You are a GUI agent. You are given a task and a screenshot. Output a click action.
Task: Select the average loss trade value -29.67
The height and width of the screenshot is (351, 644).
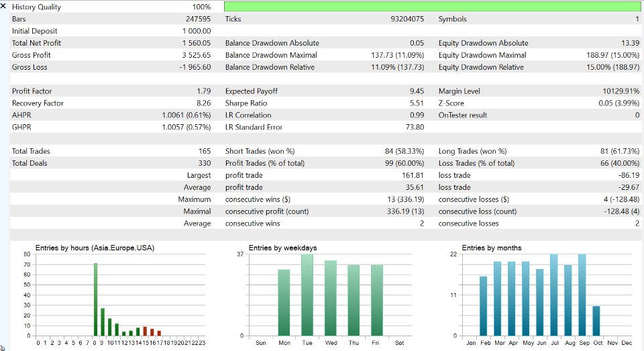click(629, 187)
